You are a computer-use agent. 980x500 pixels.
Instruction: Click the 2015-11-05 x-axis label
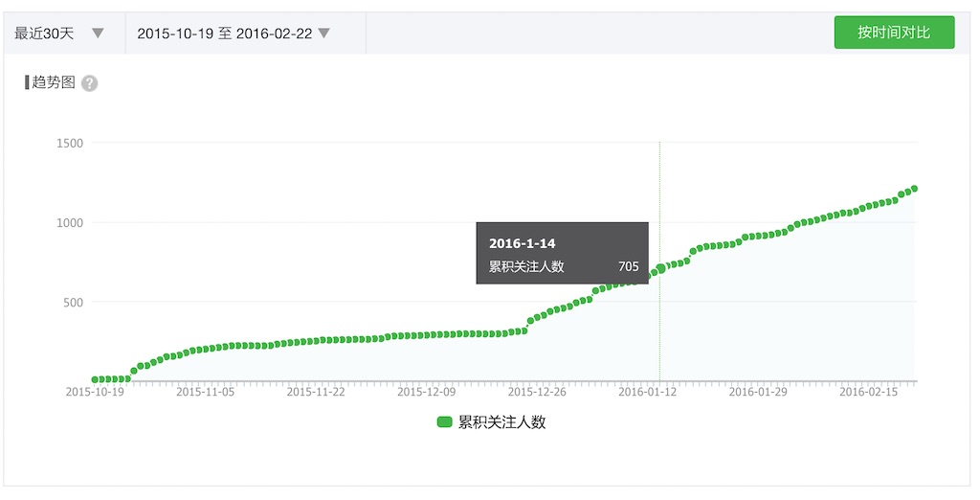205,392
